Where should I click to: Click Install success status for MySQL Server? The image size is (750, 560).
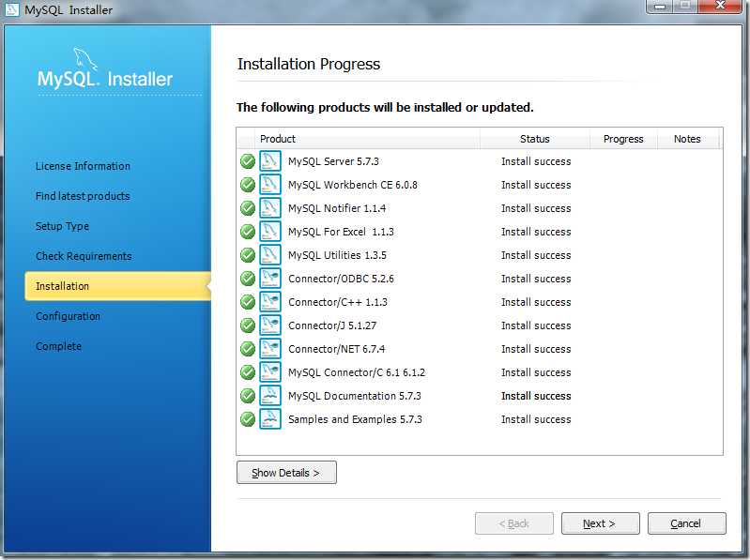coord(536,161)
